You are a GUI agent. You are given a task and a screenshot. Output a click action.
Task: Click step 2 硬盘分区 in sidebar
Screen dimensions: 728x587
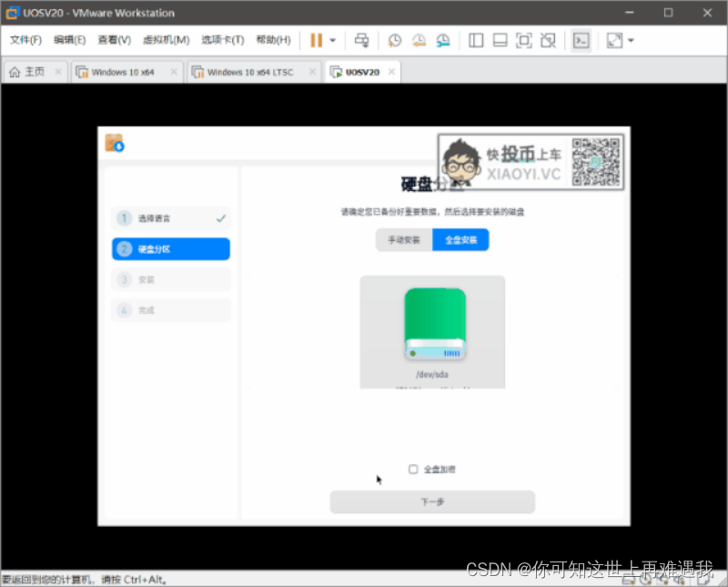click(171, 249)
